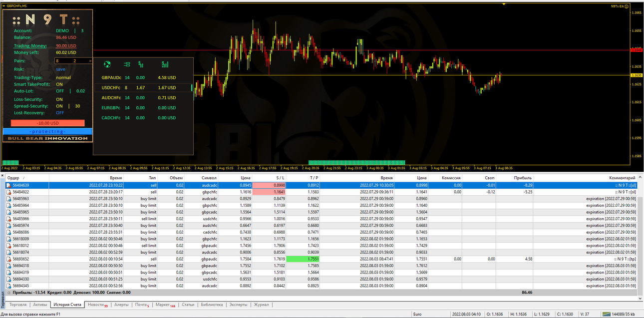
Task: Toggle Loss-Security ON setting
Action: click(x=59, y=99)
